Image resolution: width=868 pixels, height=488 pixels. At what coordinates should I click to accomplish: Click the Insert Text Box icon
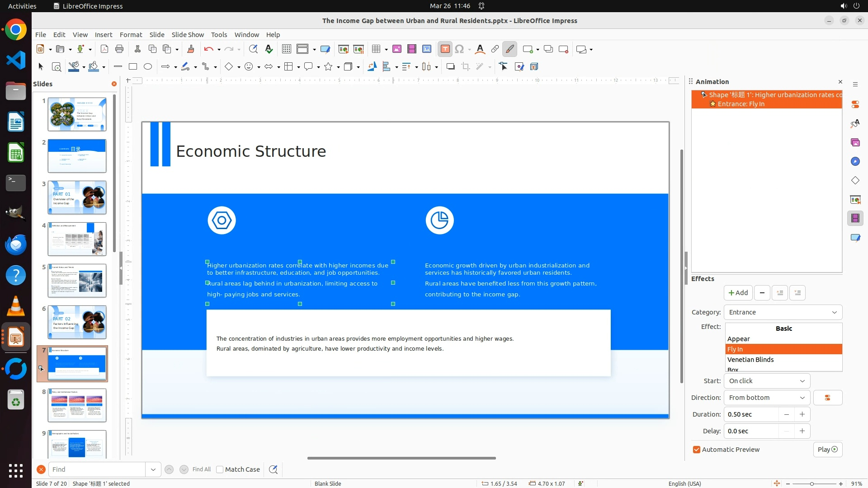445,49
